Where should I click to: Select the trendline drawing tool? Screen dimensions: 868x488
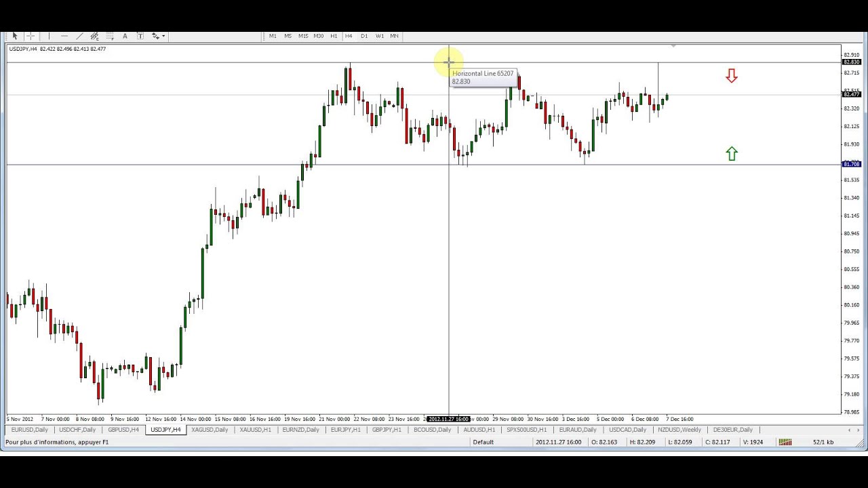pyautogui.click(x=79, y=36)
